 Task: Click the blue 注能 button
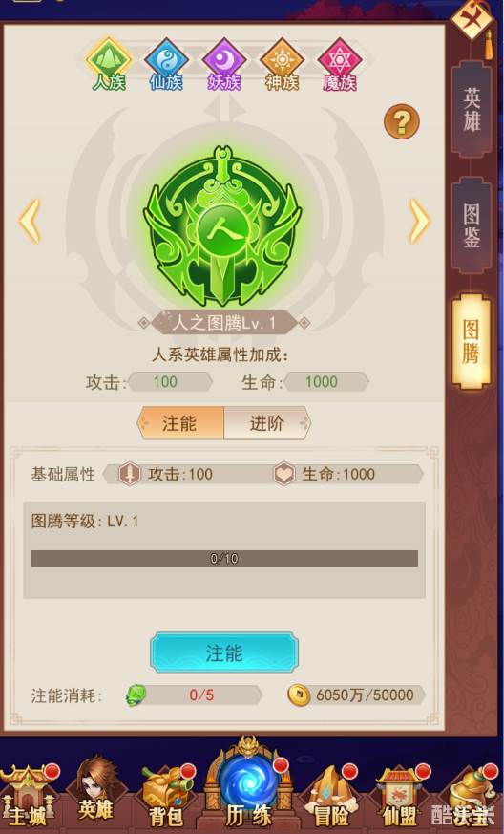coord(223,652)
